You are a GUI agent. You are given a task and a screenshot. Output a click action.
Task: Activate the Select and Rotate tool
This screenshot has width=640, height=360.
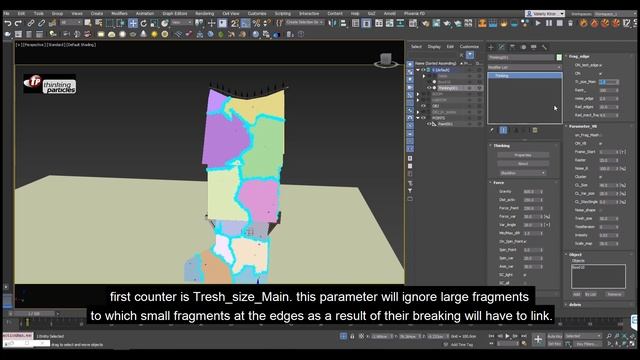click(x=144, y=23)
